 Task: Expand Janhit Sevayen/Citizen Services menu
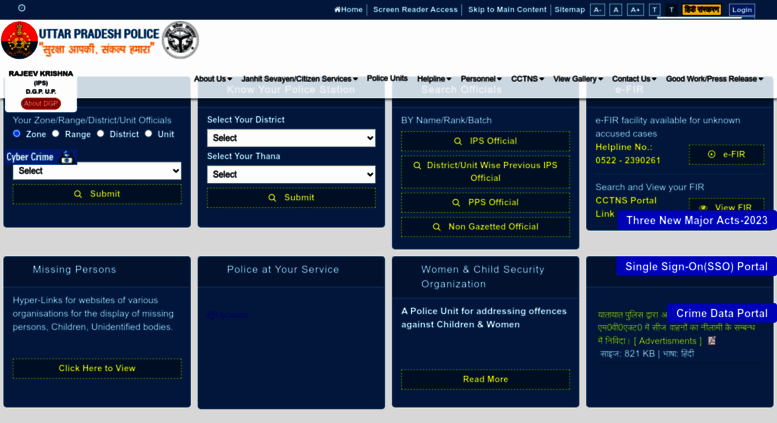tap(299, 79)
